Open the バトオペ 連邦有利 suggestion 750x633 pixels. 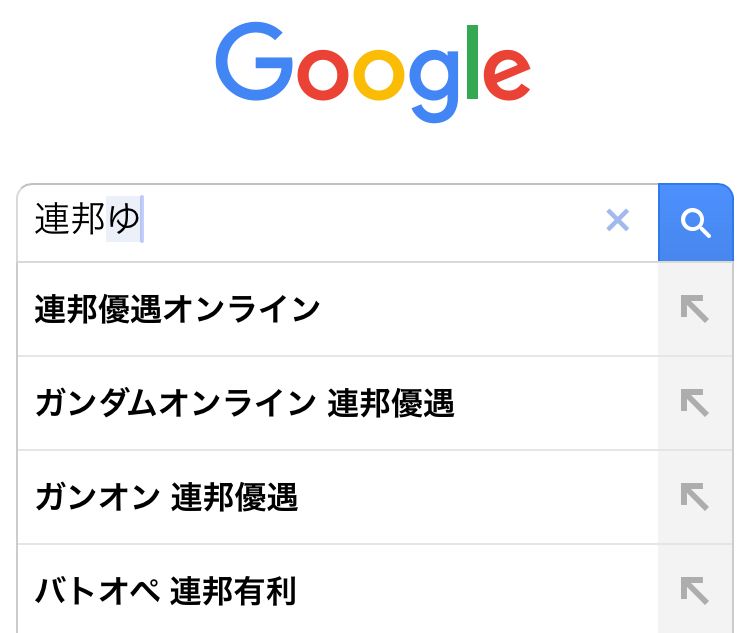pos(165,591)
